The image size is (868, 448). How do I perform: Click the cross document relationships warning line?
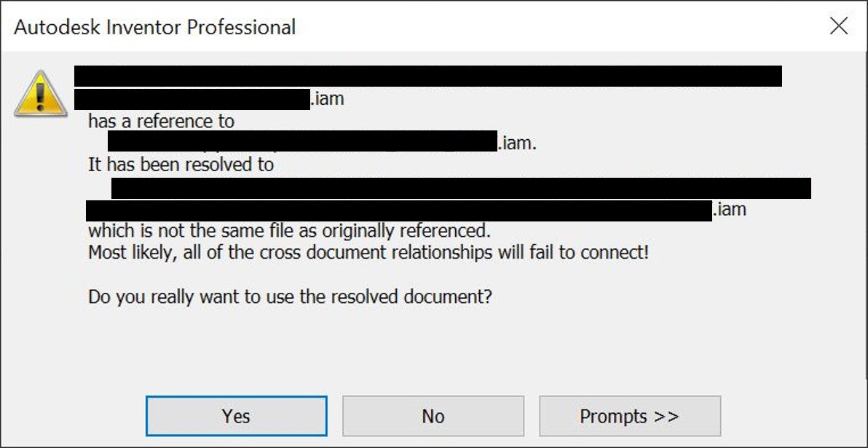(x=368, y=254)
